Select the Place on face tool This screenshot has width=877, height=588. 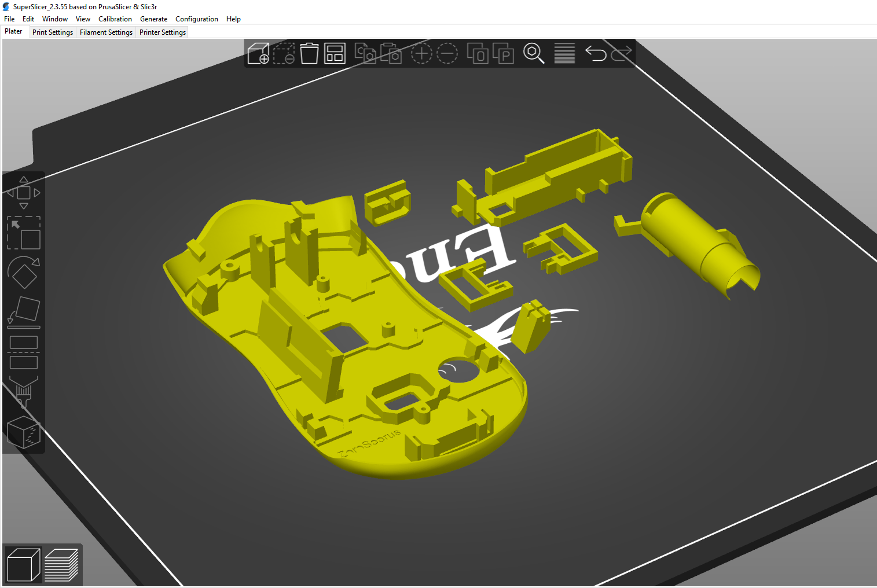click(24, 312)
